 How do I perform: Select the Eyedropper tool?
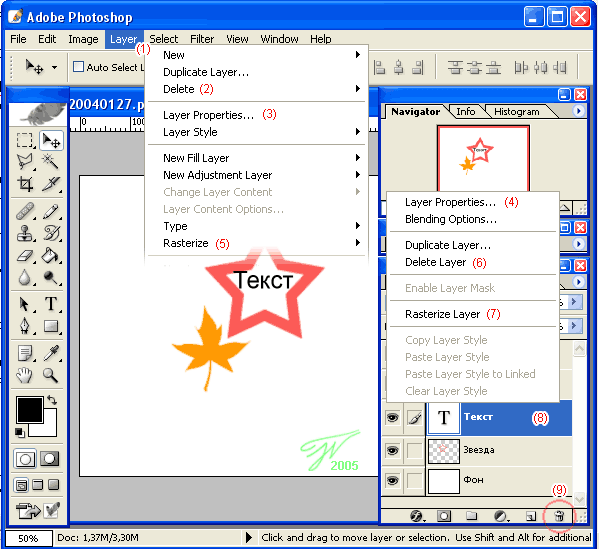[x=51, y=353]
